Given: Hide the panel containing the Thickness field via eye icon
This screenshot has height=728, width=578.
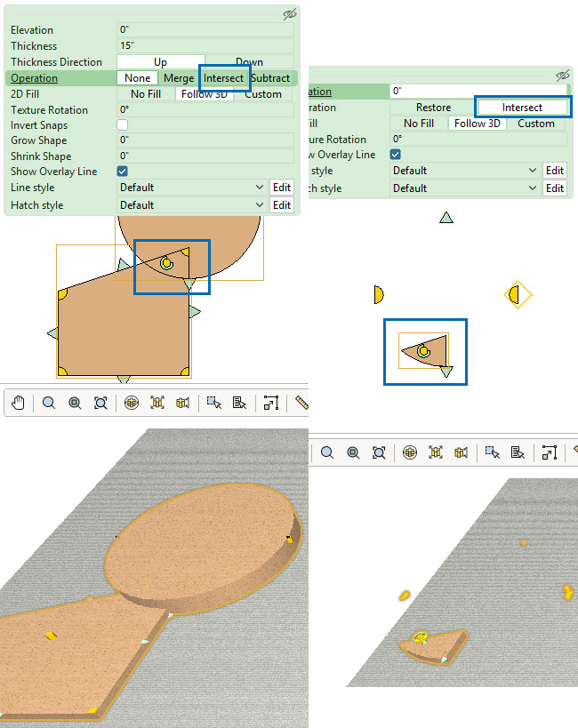Looking at the screenshot, I should pos(289,14).
